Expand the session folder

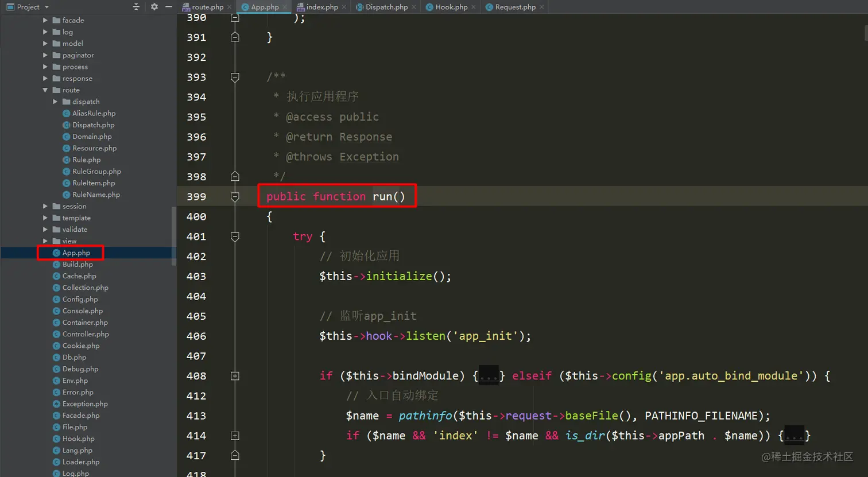tap(45, 206)
